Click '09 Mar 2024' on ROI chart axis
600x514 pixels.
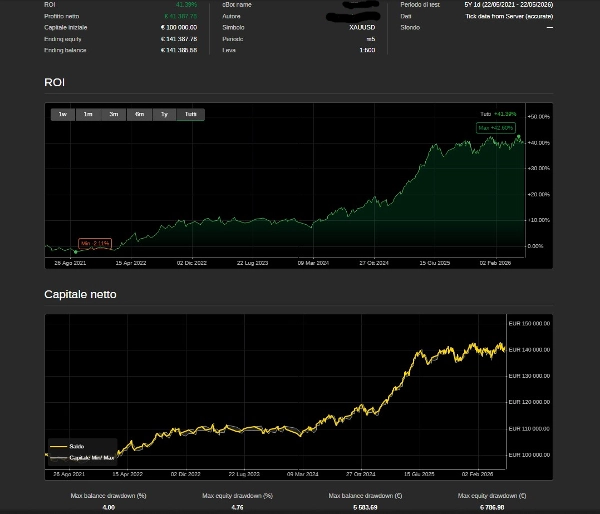pyautogui.click(x=313, y=263)
